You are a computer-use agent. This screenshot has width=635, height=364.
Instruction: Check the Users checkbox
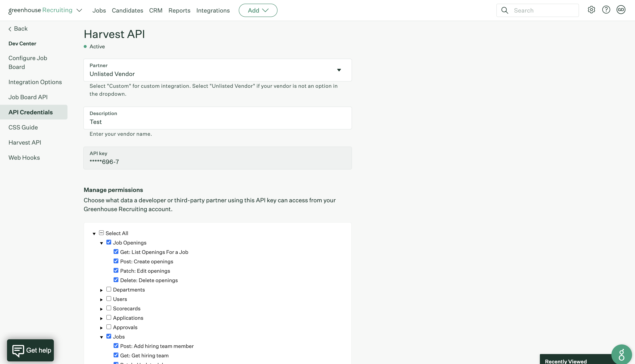[x=109, y=299]
